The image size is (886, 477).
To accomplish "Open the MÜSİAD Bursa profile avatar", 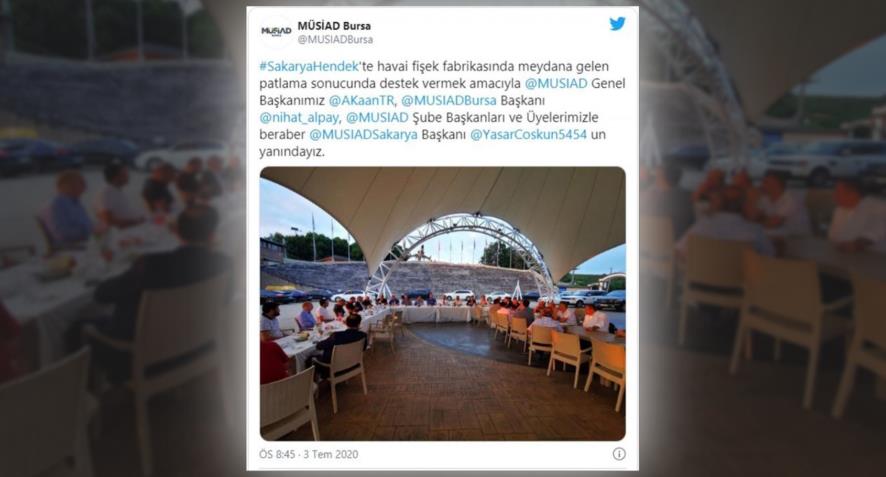I will click(276, 32).
